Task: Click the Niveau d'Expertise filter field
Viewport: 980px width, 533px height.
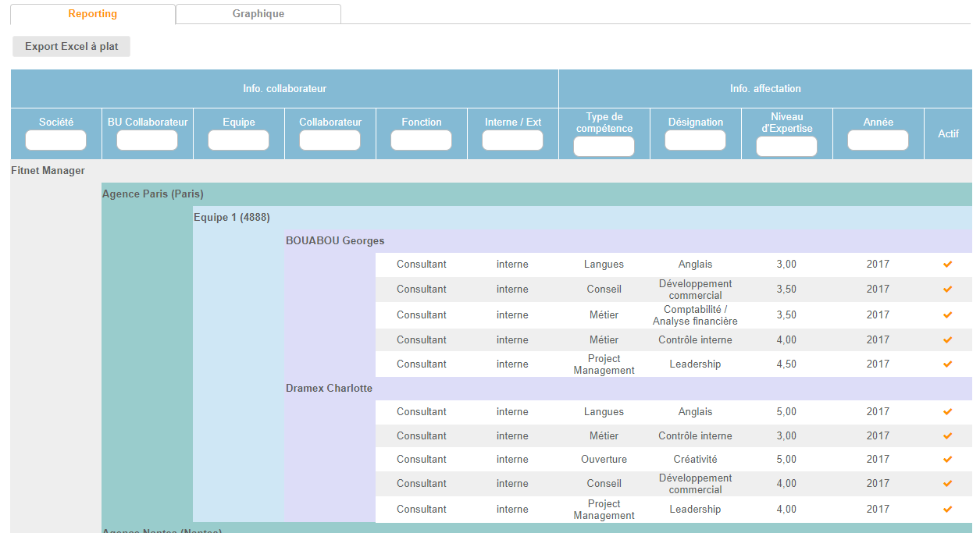Action: coord(786,147)
